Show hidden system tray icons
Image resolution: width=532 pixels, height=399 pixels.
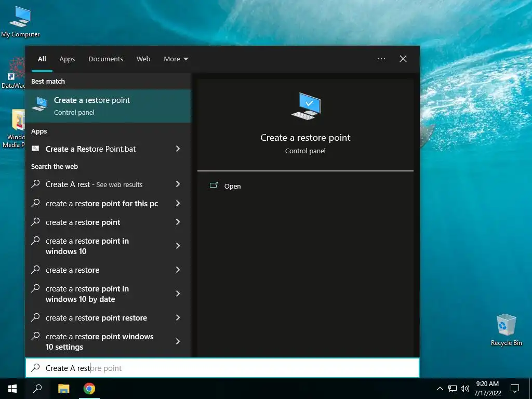440,389
